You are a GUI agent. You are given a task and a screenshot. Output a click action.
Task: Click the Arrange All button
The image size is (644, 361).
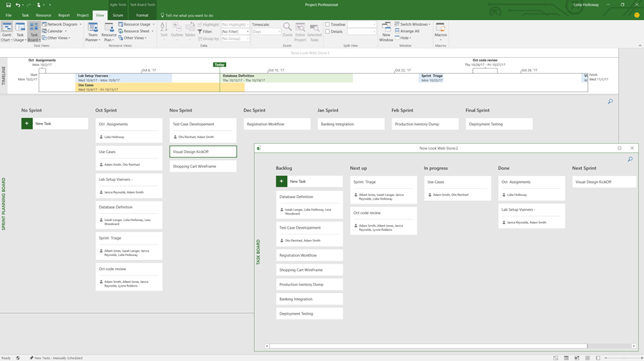tap(409, 31)
